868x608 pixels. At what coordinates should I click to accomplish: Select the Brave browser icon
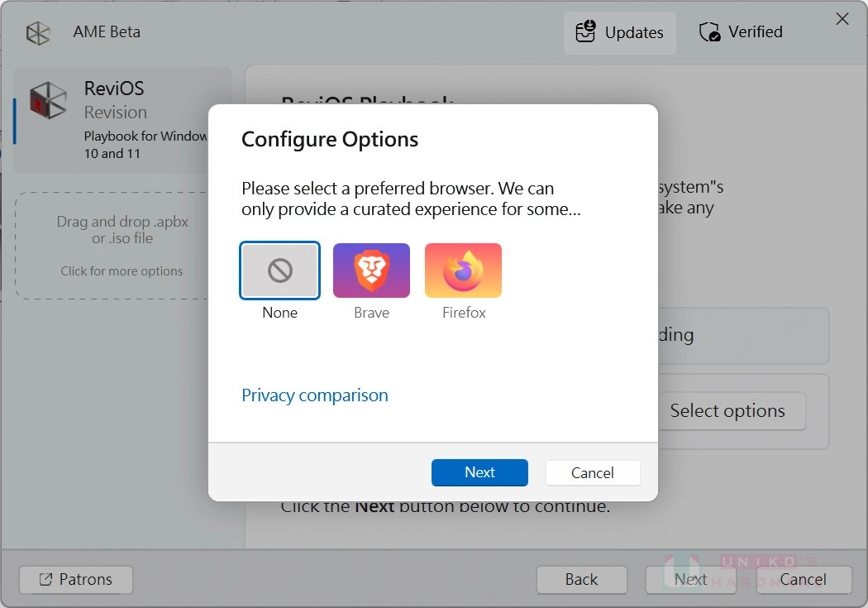tap(371, 270)
